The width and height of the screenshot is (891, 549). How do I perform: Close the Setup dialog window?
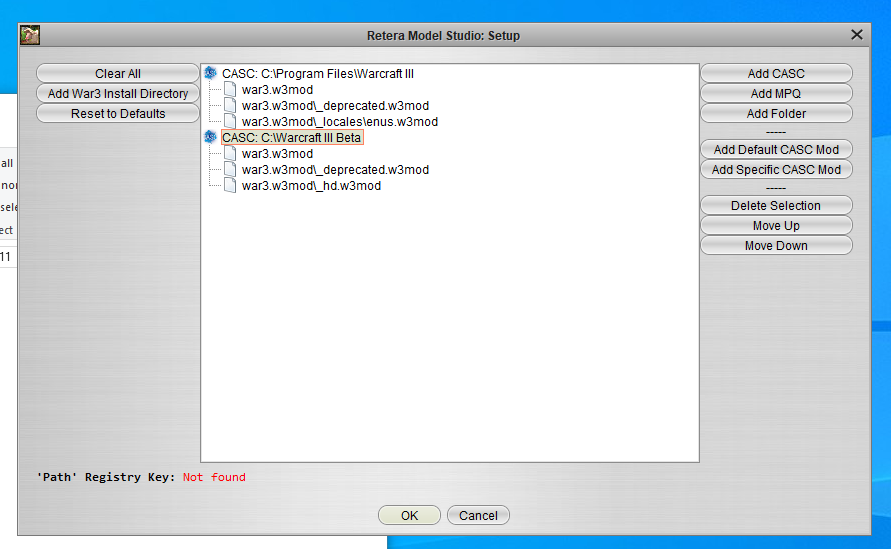coord(857,35)
